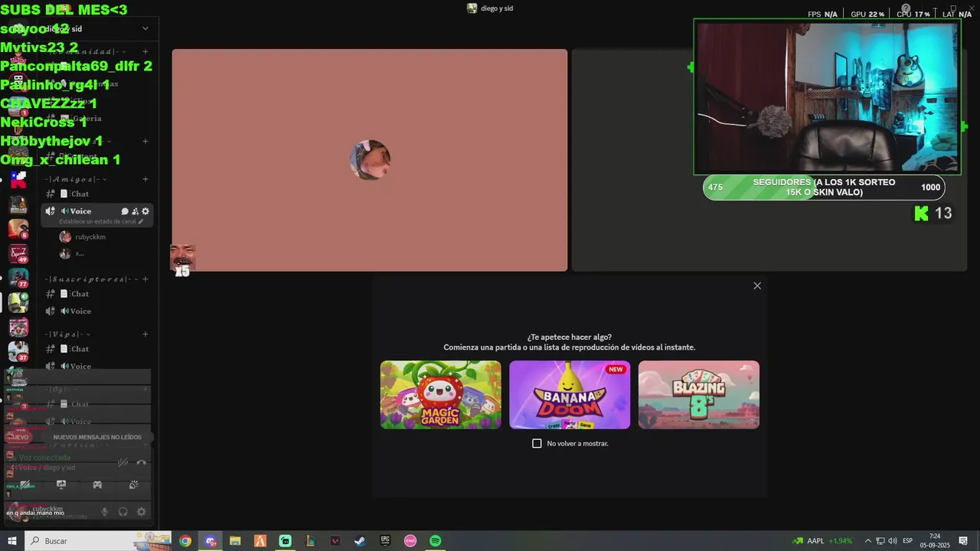This screenshot has width=980, height=551.
Task: Select the server icon with 37 badge
Action: tap(18, 351)
